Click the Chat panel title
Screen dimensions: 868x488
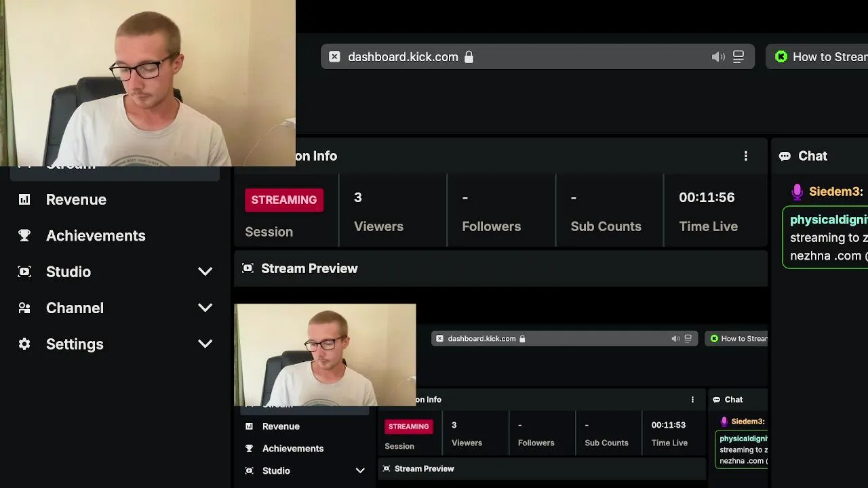(812, 156)
